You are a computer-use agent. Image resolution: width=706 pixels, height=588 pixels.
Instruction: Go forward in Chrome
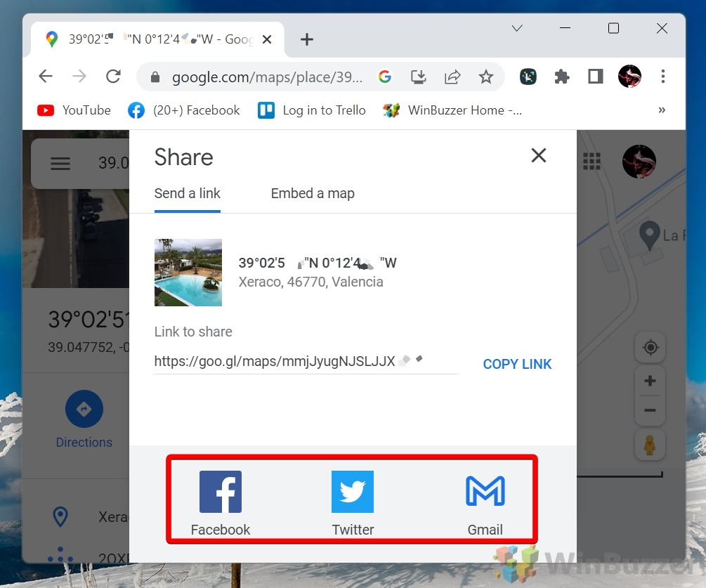(79, 77)
